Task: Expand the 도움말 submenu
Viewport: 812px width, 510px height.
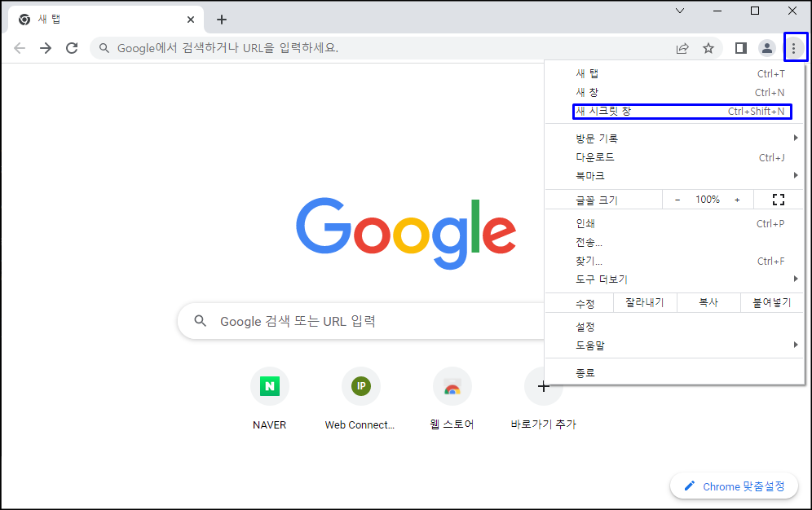Action: [675, 345]
